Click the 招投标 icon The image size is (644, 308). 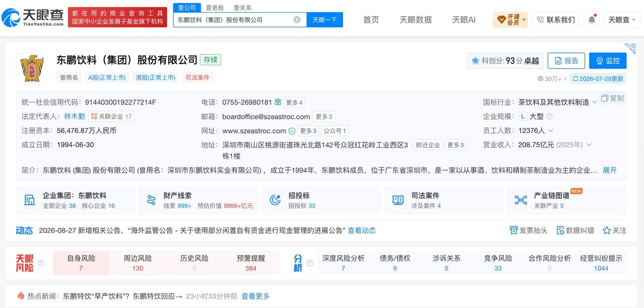point(275,200)
